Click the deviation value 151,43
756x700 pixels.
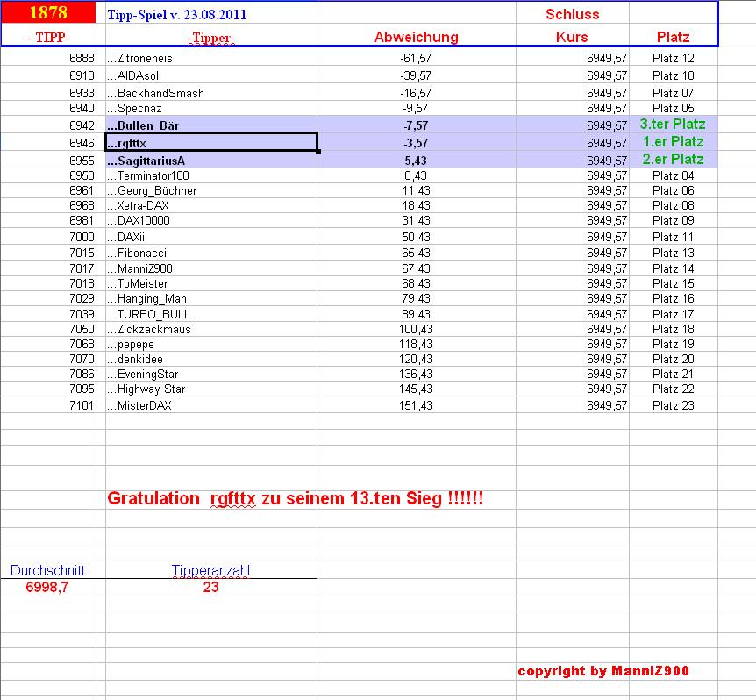[x=416, y=405]
